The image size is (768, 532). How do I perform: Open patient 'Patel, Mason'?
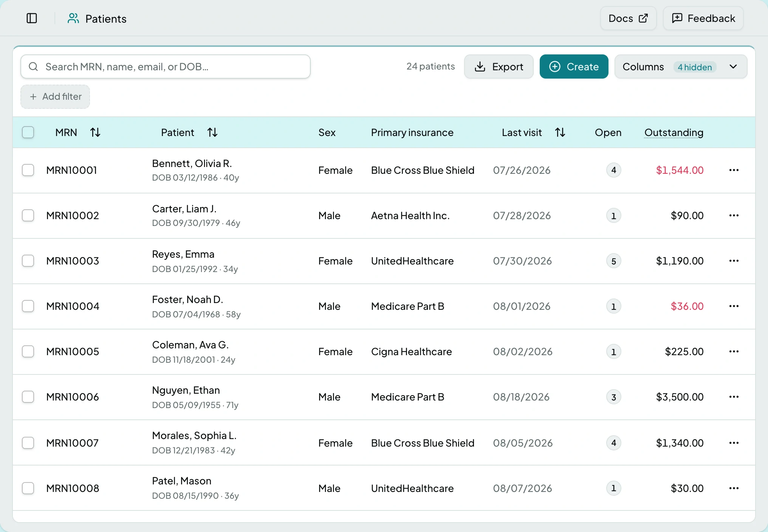pyautogui.click(x=181, y=481)
